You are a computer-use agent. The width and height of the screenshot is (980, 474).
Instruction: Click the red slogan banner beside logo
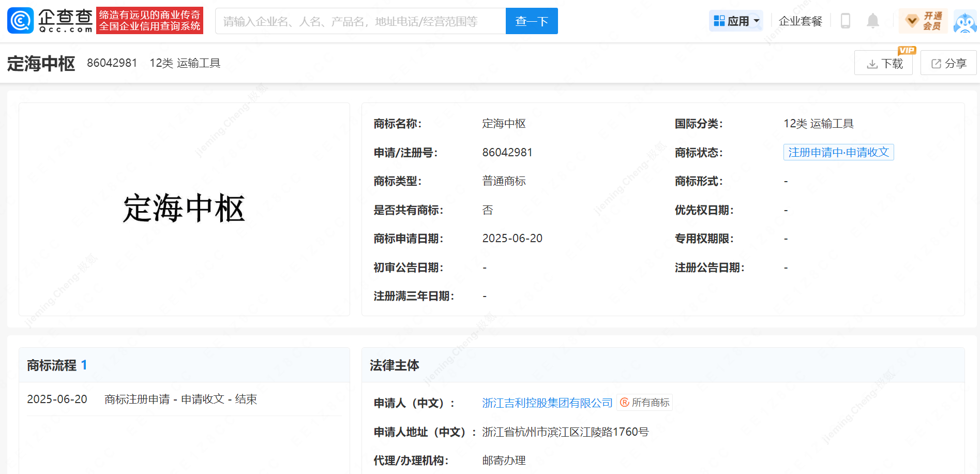click(150, 21)
